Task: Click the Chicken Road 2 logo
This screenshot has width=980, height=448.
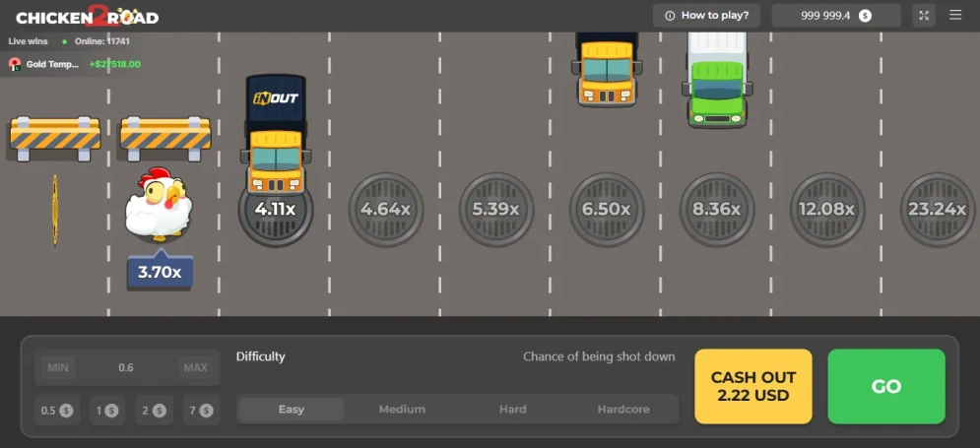Action: point(87,16)
